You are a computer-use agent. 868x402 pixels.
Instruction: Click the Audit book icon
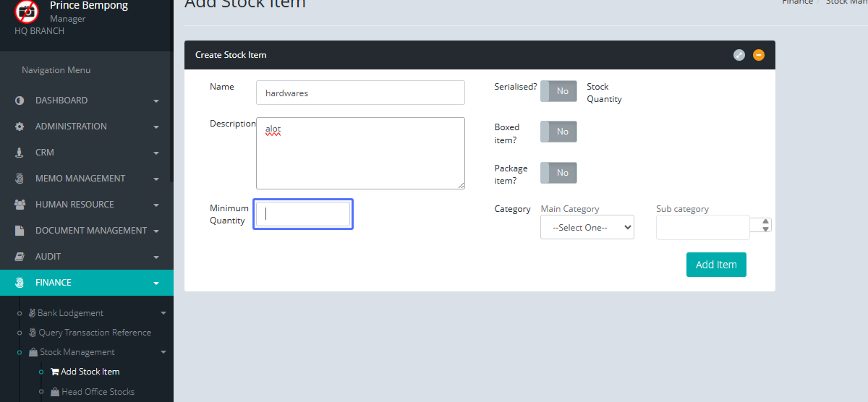(20, 257)
